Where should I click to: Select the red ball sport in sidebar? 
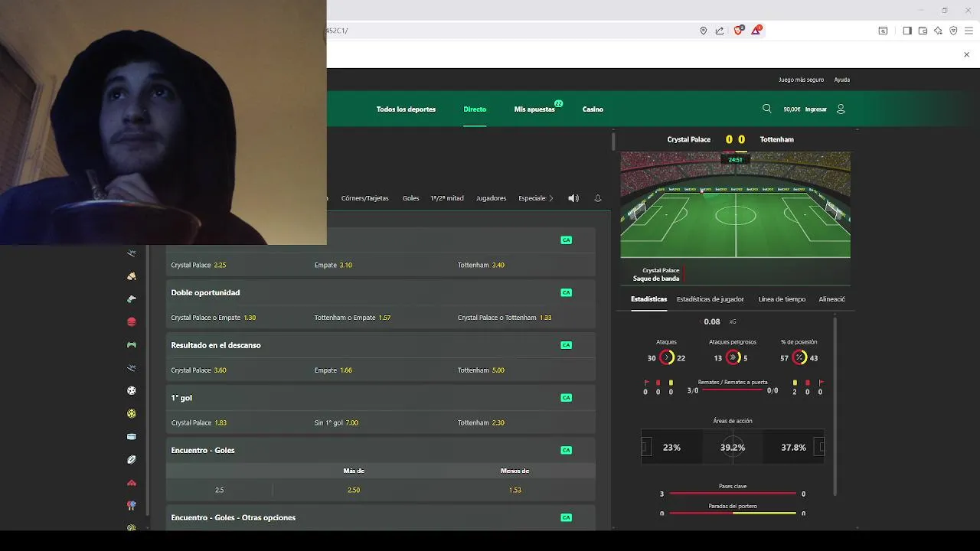tap(132, 322)
